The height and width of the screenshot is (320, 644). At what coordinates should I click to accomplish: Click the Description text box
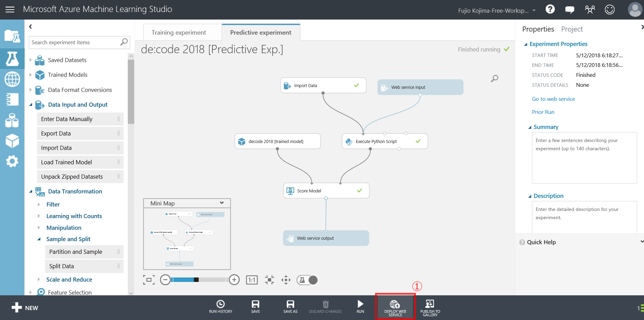click(x=584, y=217)
